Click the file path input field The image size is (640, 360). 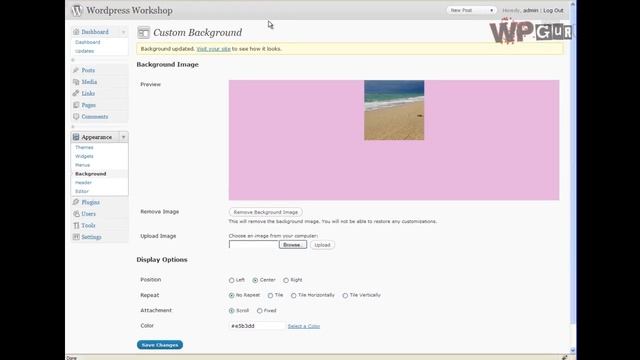[253, 244]
